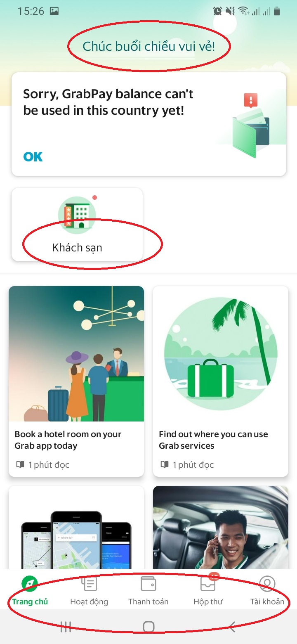Tap the alarm icon in status bar

point(217,11)
